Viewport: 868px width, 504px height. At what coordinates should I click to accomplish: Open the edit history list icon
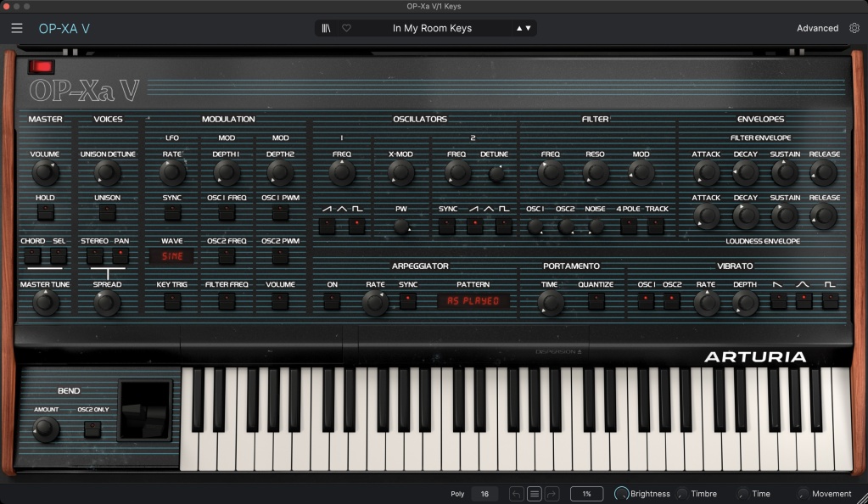pyautogui.click(x=534, y=494)
